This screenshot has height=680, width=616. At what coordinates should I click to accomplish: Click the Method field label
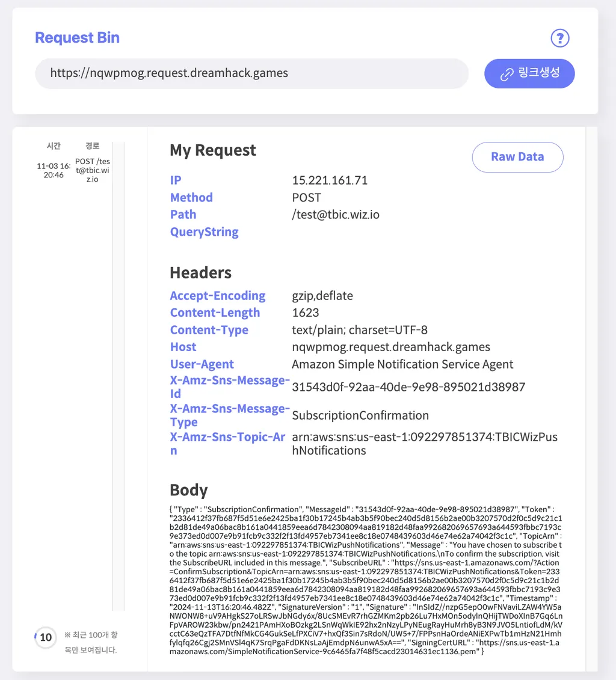click(191, 198)
